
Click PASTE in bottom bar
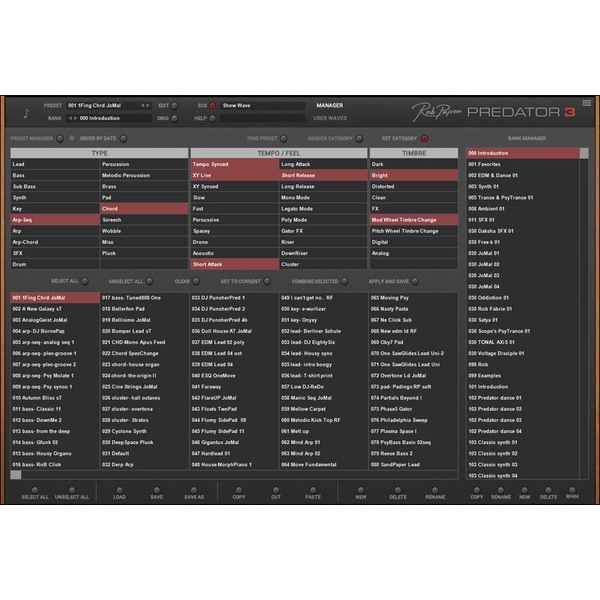tap(313, 490)
